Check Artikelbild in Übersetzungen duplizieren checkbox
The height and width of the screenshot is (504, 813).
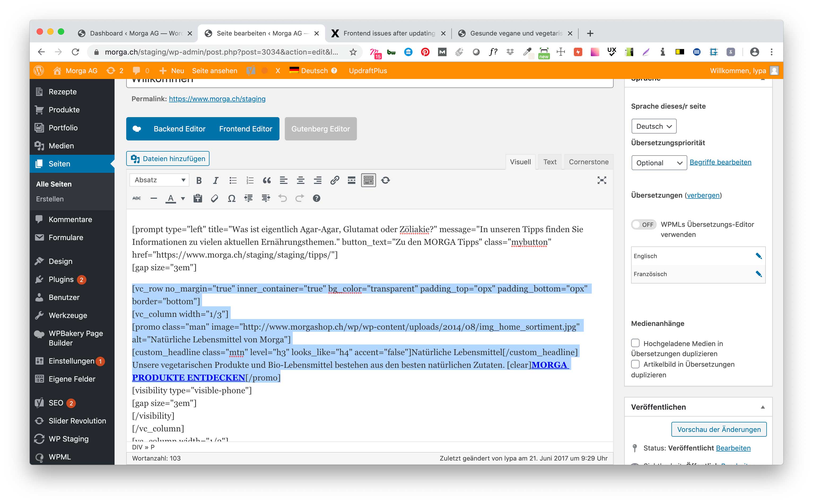[x=635, y=364]
